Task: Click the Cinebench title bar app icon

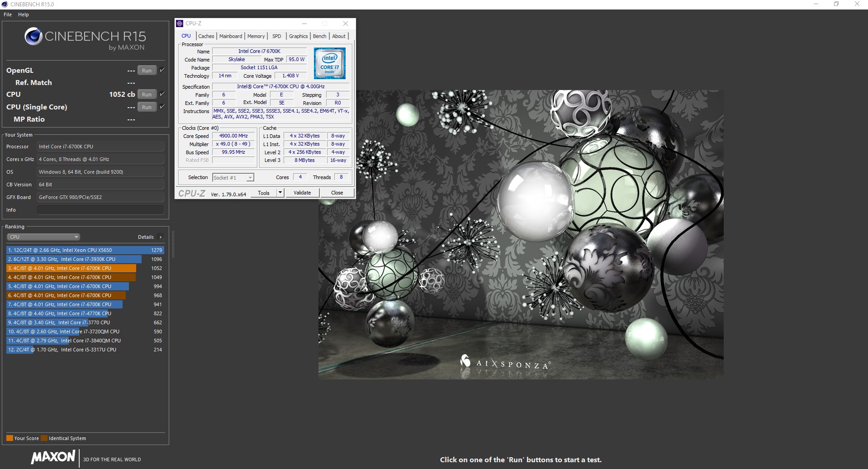Action: click(5, 4)
